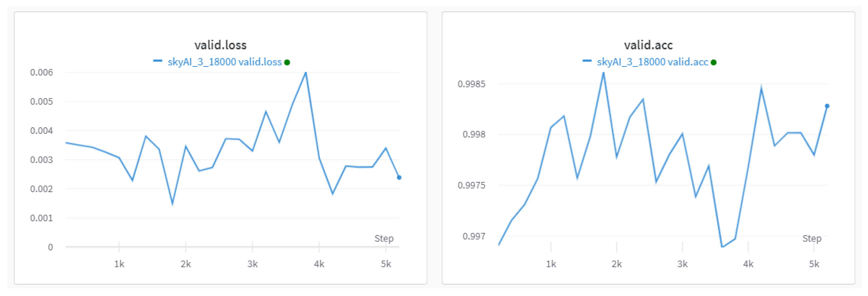Screen dimensions: 868x296
Task: Click the blue line swatch in valid.loss legend
Action: (x=157, y=61)
